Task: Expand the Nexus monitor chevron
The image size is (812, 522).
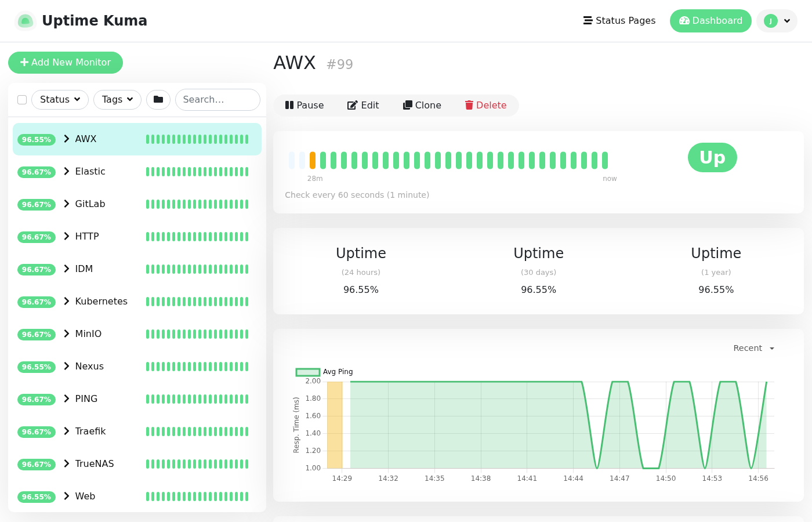Action: (67, 367)
